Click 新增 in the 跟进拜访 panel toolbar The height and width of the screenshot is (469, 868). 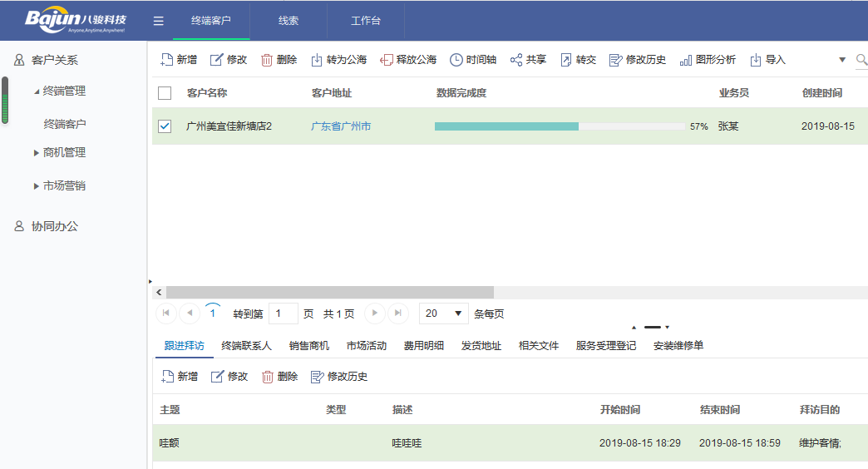[x=180, y=377]
